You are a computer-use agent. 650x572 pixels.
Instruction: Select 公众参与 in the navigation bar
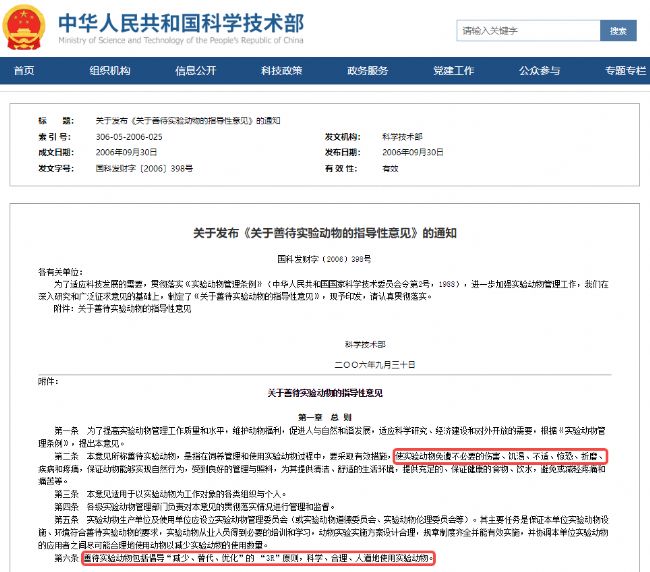[540, 71]
